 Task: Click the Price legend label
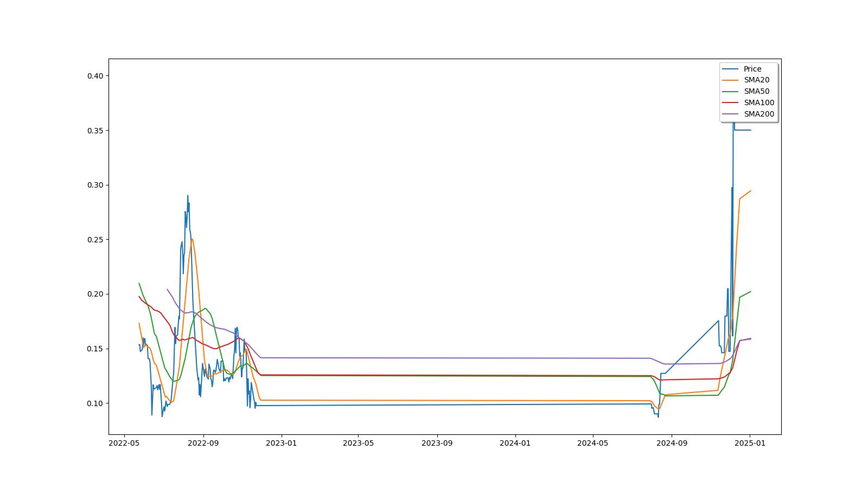tap(752, 69)
